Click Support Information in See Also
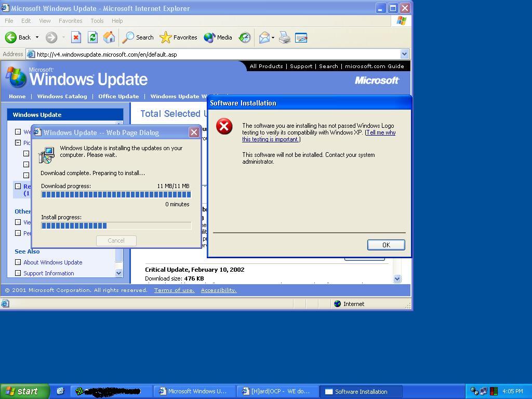Screen dimensions: 532x399 (x=49, y=273)
